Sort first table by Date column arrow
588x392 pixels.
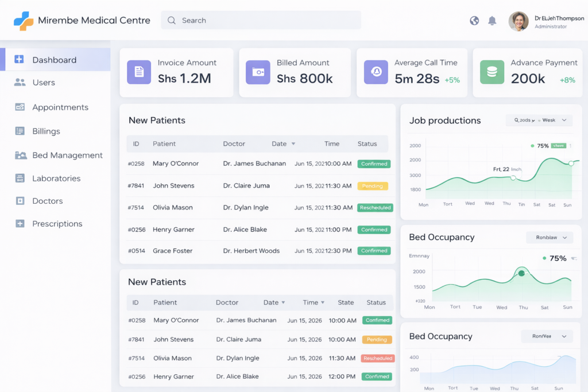pyautogui.click(x=293, y=144)
